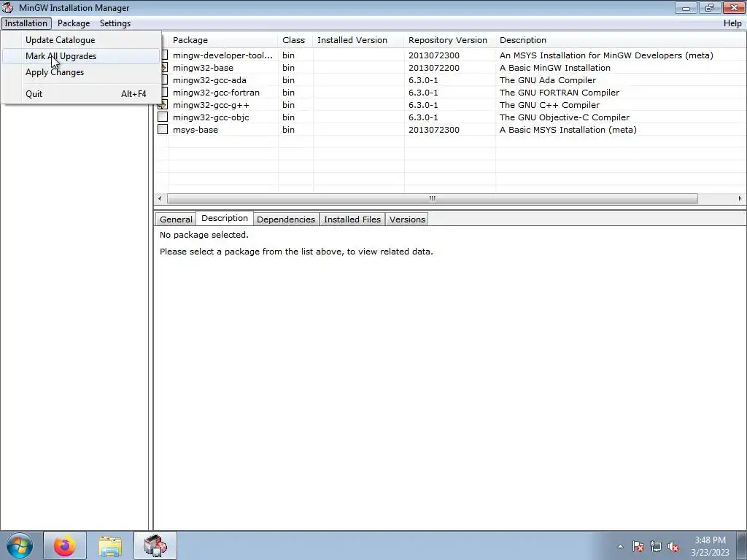Select the mingw32-gcc-ada package name
The image size is (747, 560).
(x=209, y=80)
